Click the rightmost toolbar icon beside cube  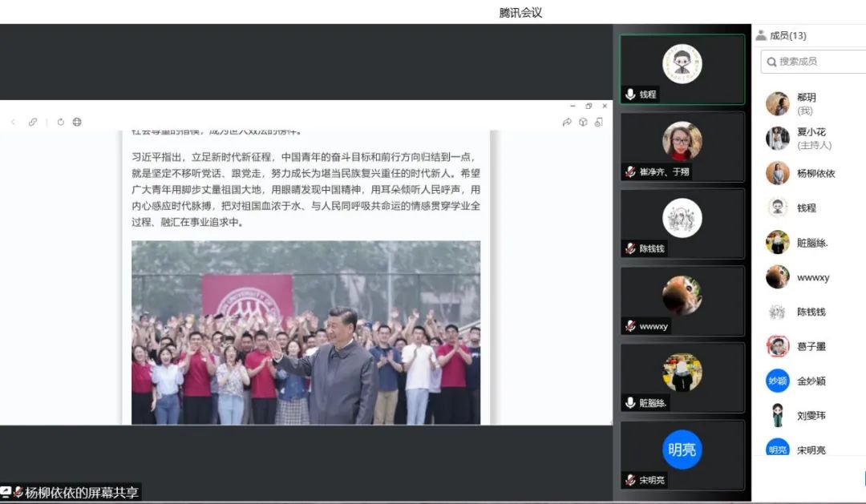click(598, 122)
